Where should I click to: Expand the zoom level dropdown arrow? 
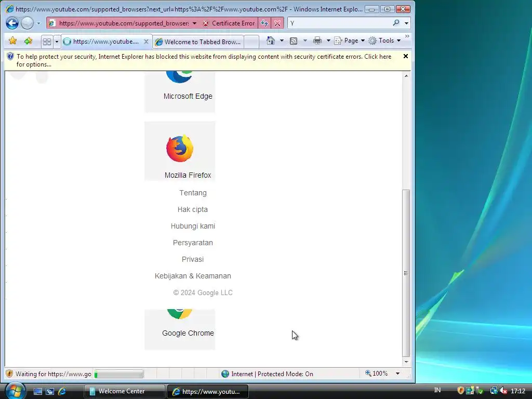(x=397, y=374)
